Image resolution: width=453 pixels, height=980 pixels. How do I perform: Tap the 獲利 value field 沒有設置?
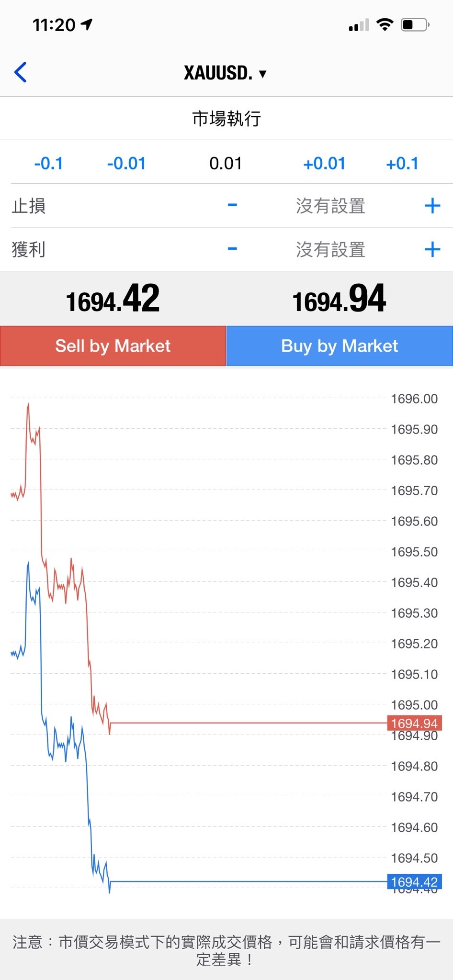pos(330,249)
